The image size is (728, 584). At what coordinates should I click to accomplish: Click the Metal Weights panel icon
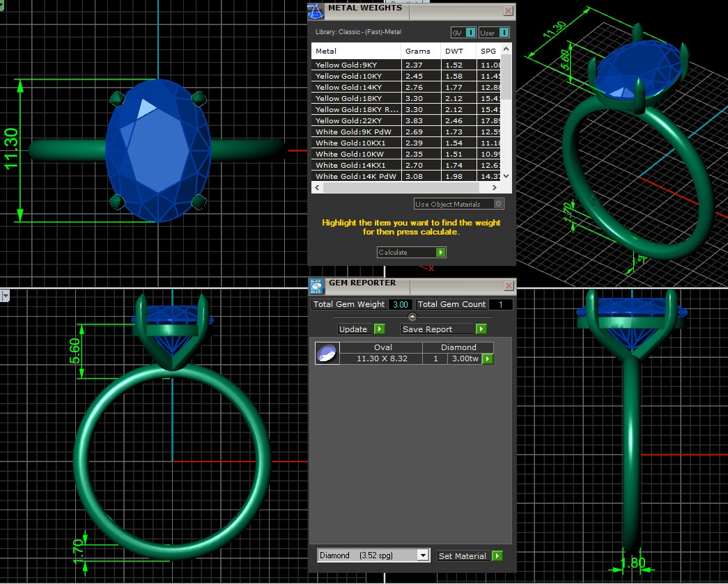316,11
